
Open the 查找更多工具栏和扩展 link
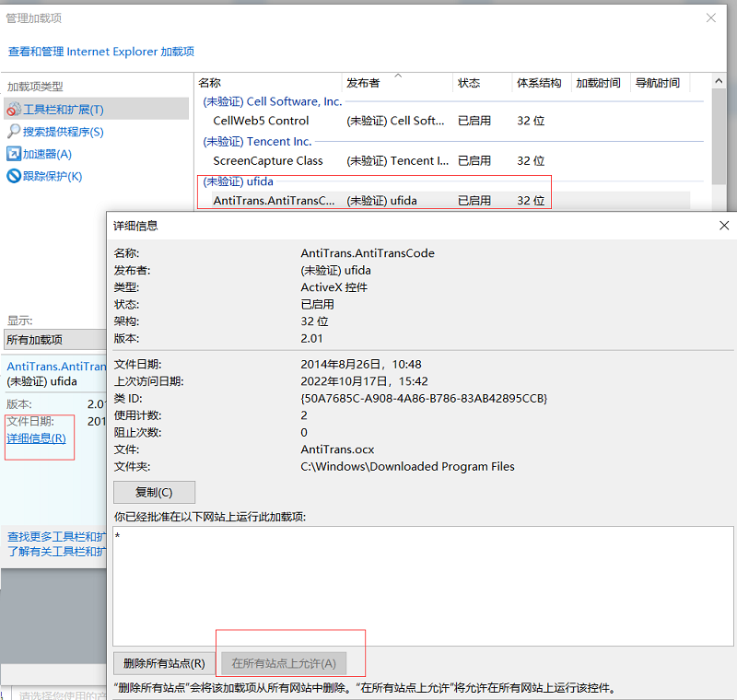point(53,536)
